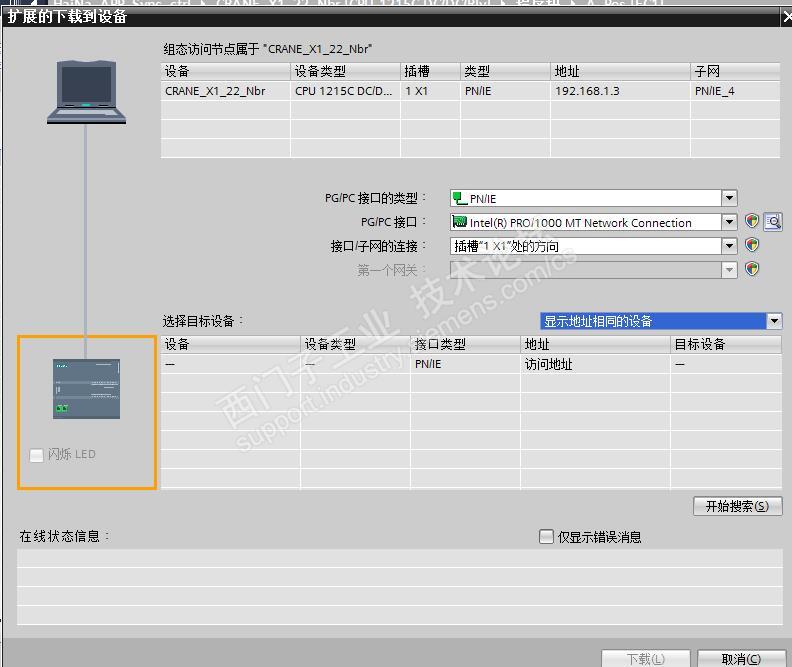Click the laptop PG/PC image

coord(86,92)
